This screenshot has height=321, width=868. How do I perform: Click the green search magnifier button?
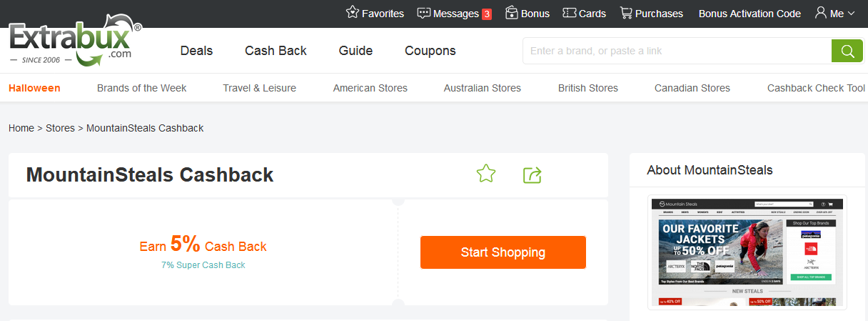[847, 51]
